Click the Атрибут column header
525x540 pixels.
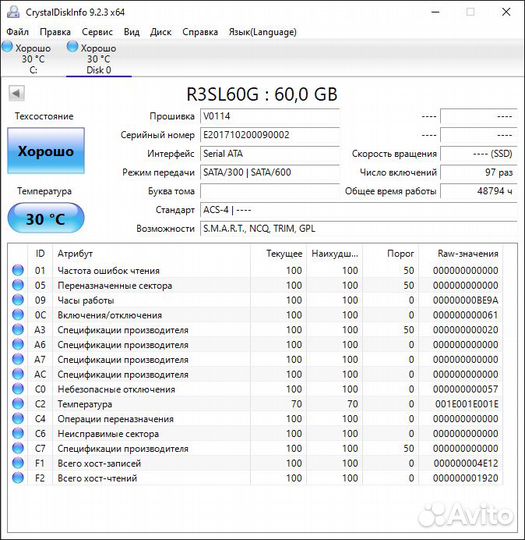coord(152,254)
